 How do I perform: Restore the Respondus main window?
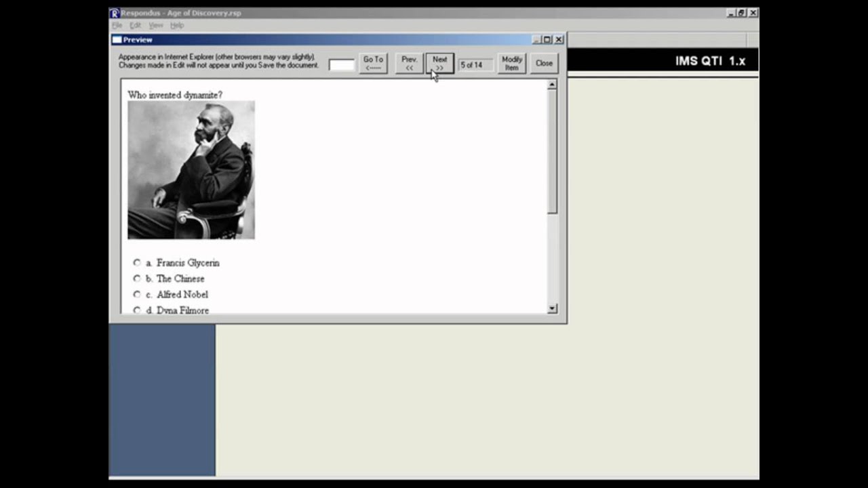(741, 13)
